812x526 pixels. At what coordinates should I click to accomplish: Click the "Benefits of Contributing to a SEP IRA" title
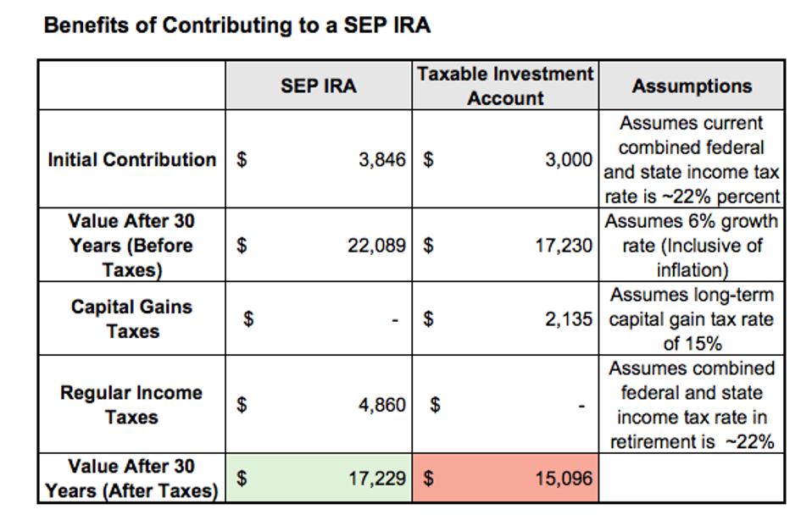(x=236, y=25)
